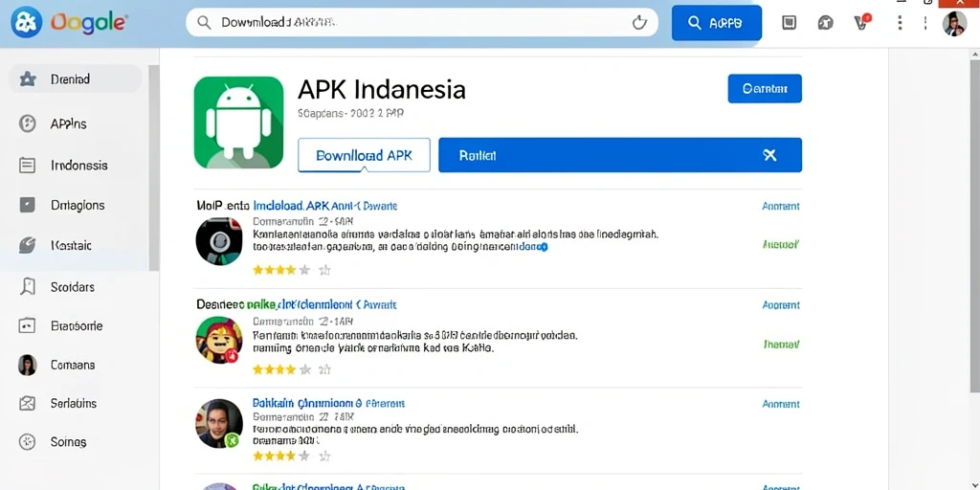Screen dimensions: 980x490
Task: Click the Soines gear icon
Action: [x=28, y=442]
